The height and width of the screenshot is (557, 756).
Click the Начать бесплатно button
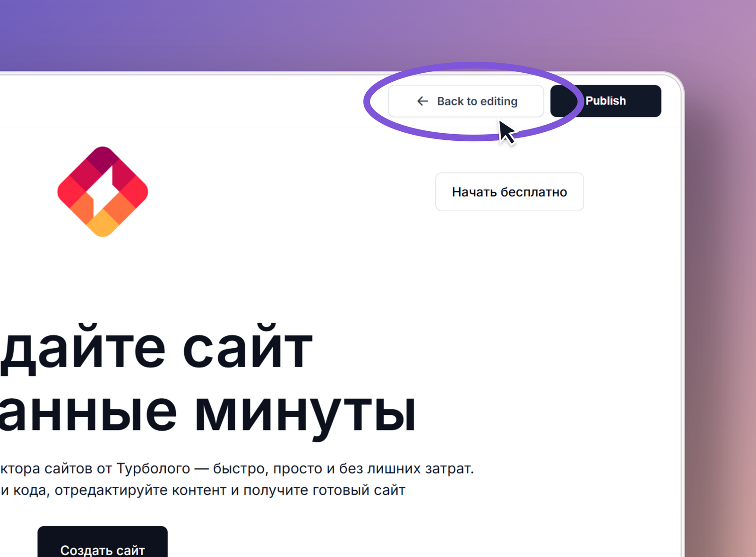tap(509, 192)
